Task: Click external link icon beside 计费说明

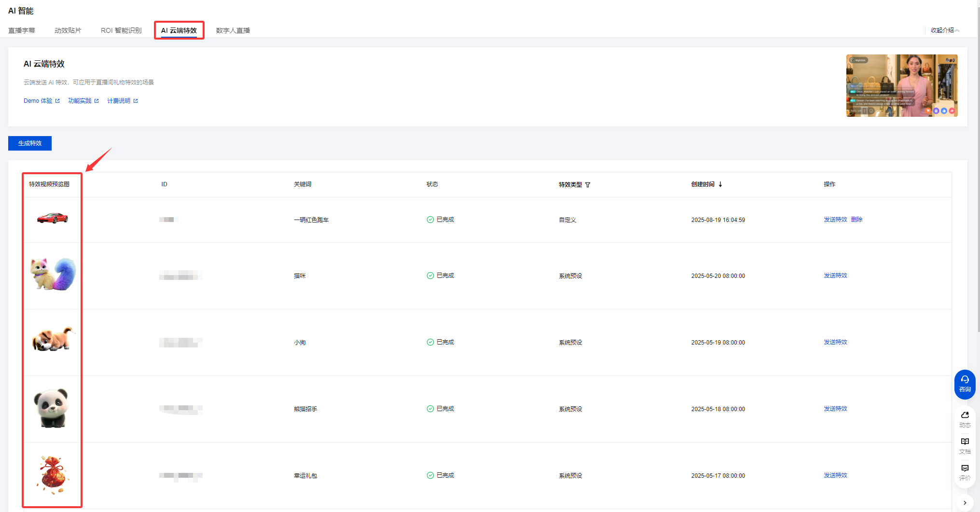Action: [x=136, y=101]
